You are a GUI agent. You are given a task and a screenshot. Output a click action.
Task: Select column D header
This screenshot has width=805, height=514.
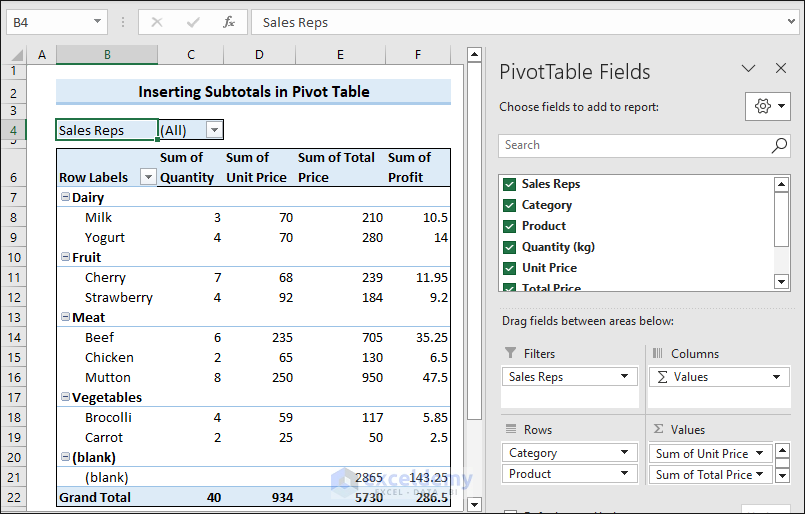pos(259,55)
